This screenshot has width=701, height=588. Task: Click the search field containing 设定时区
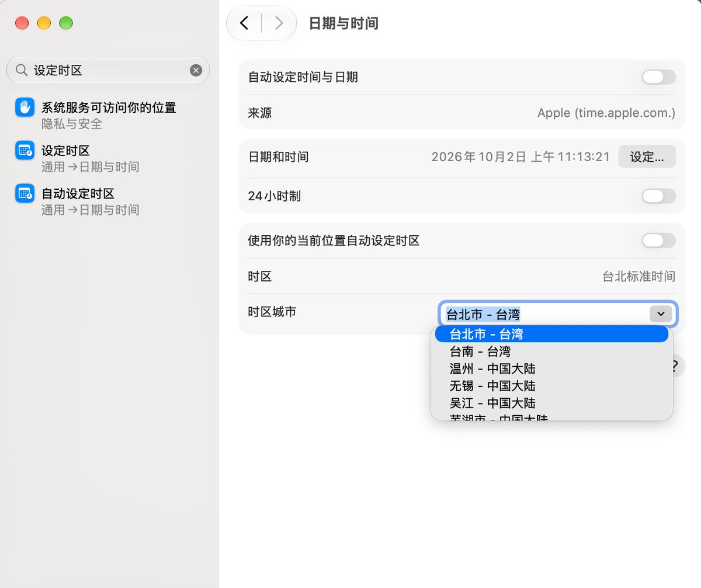[108, 70]
